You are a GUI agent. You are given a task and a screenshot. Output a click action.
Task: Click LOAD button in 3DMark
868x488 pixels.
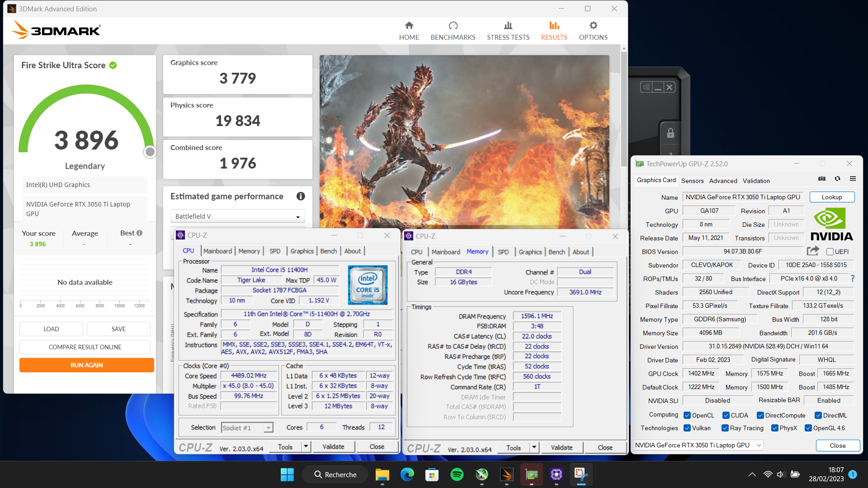(51, 329)
